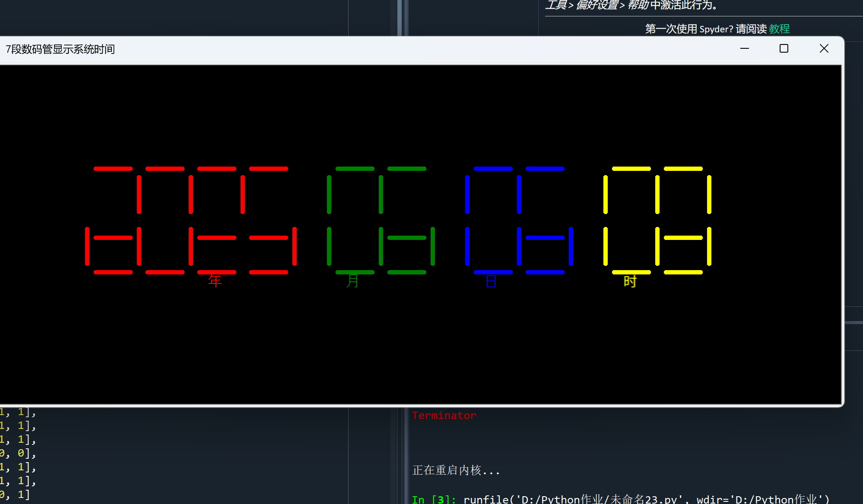The image size is (863, 504).
Task: Click the yellow 时 label
Action: click(630, 282)
